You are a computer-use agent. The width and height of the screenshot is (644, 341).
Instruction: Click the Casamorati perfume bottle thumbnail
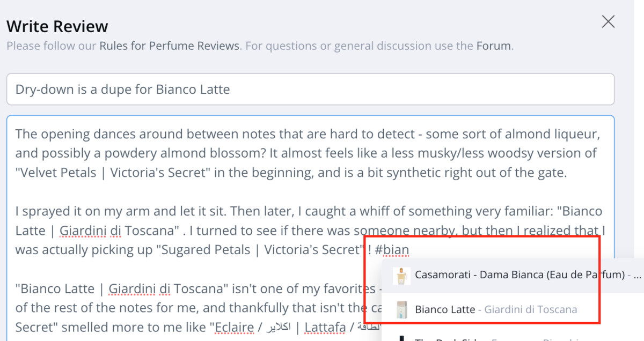coord(401,276)
